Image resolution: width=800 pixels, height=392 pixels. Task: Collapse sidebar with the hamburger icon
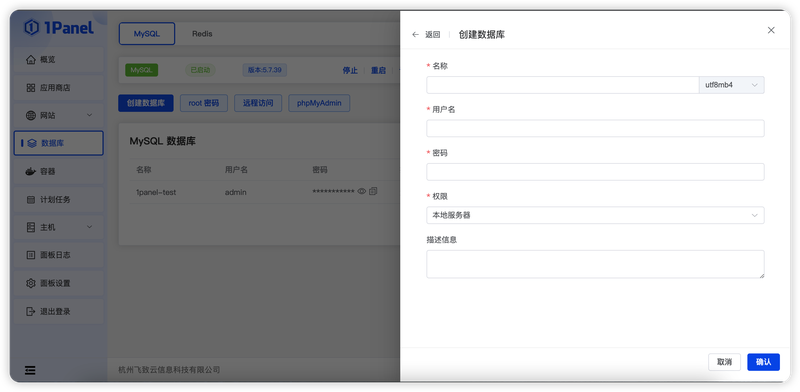(x=30, y=370)
